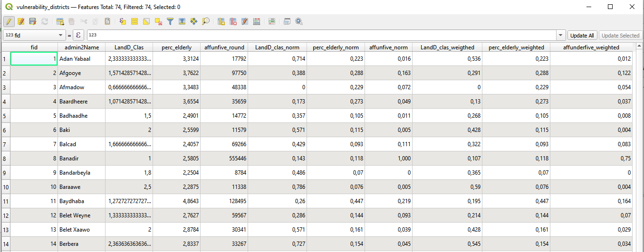Toggle multi edit mode
The height and width of the screenshot is (252, 644).
[21, 21]
